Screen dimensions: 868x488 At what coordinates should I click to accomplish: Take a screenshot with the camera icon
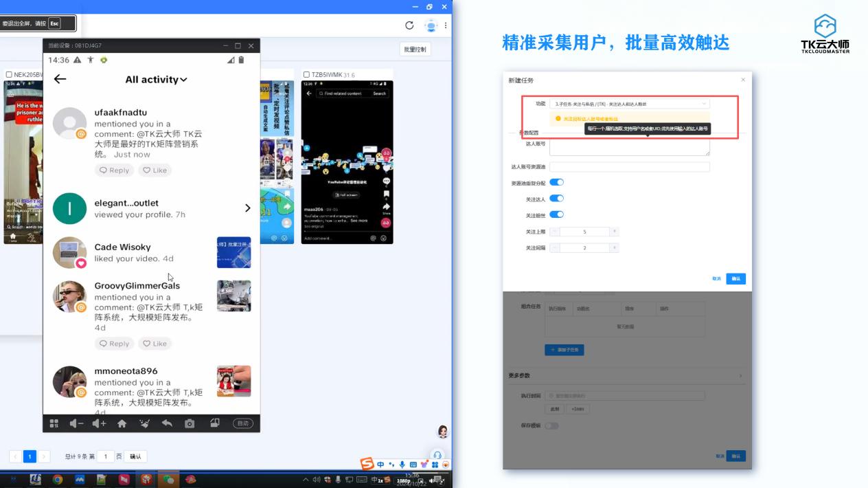[190, 423]
